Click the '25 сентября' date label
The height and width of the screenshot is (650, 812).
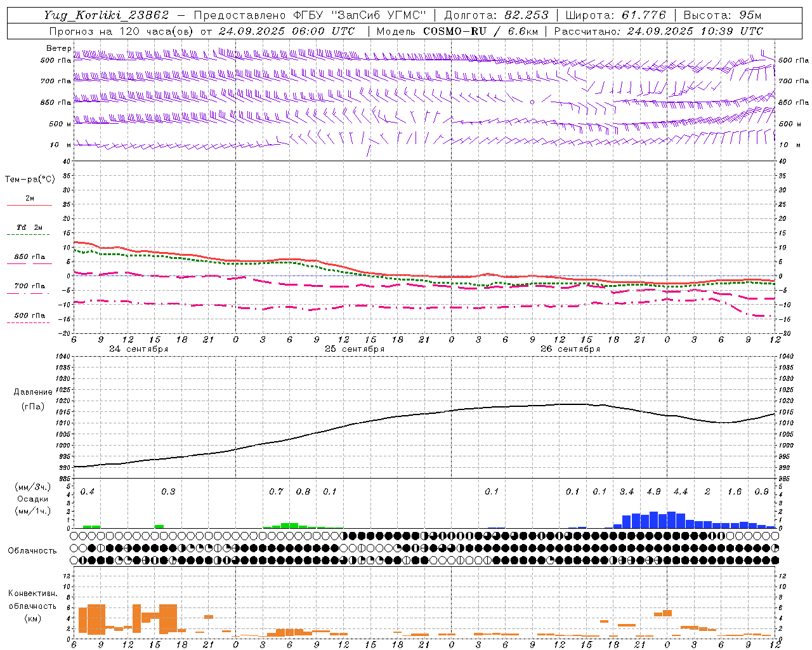tap(355, 349)
